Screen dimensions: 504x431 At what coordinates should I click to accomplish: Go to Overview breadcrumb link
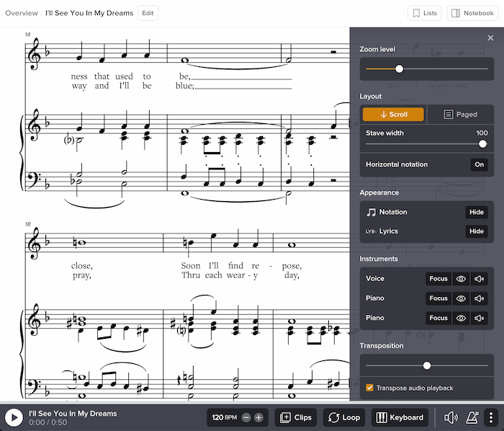[x=22, y=13]
